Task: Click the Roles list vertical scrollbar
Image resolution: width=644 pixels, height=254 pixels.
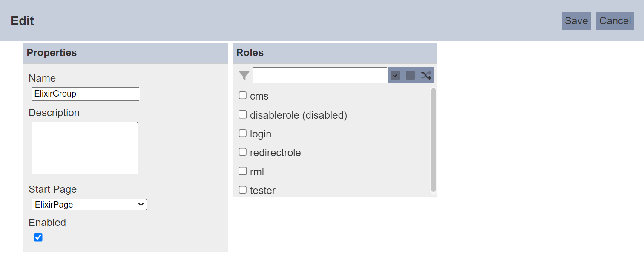Action: [434, 140]
